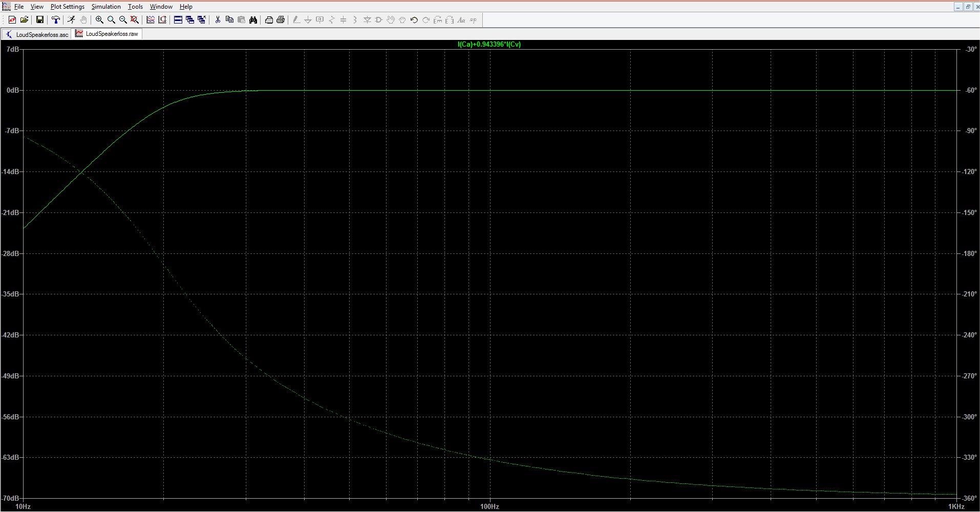Image resolution: width=980 pixels, height=512 pixels.
Task: Click the Zoom Out magnifier icon
Action: (123, 20)
